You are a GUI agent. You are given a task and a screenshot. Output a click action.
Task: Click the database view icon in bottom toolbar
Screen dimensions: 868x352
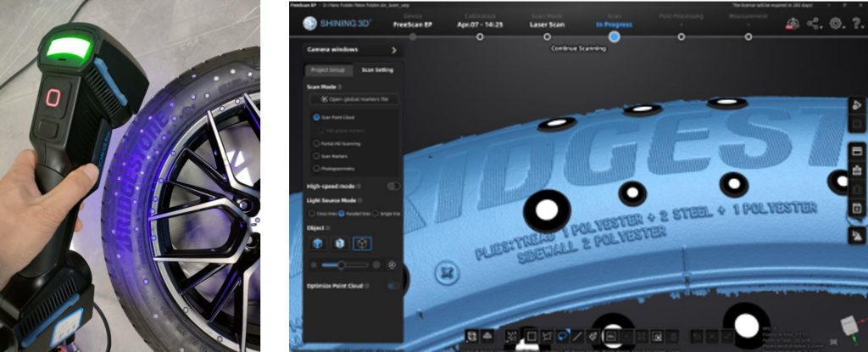point(472,337)
